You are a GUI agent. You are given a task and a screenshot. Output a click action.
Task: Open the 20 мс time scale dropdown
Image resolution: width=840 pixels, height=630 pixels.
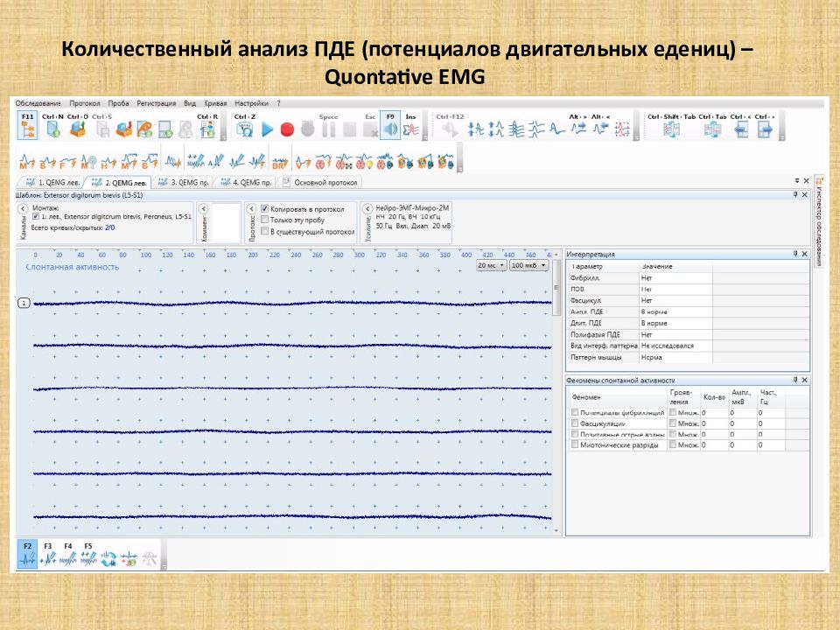[491, 265]
